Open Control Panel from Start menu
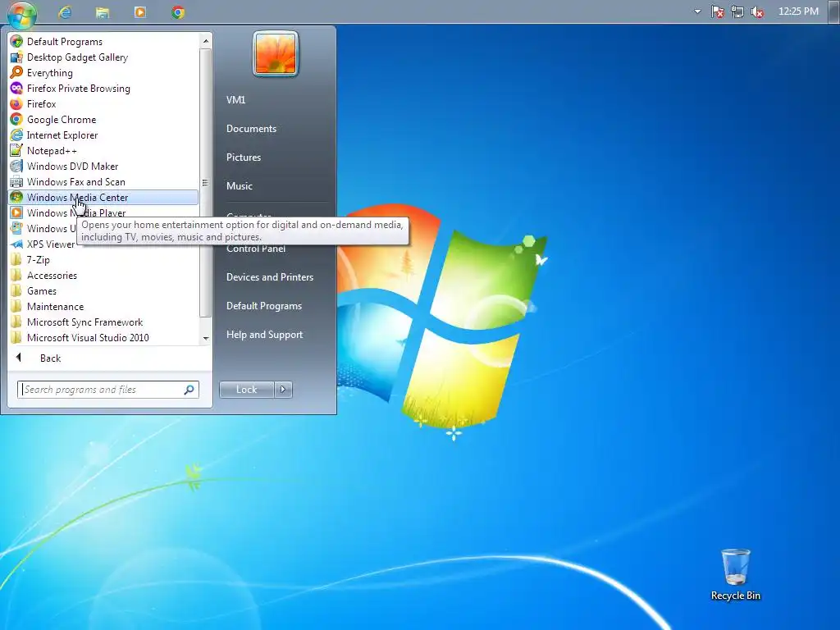The height and width of the screenshot is (630, 840). tap(256, 249)
